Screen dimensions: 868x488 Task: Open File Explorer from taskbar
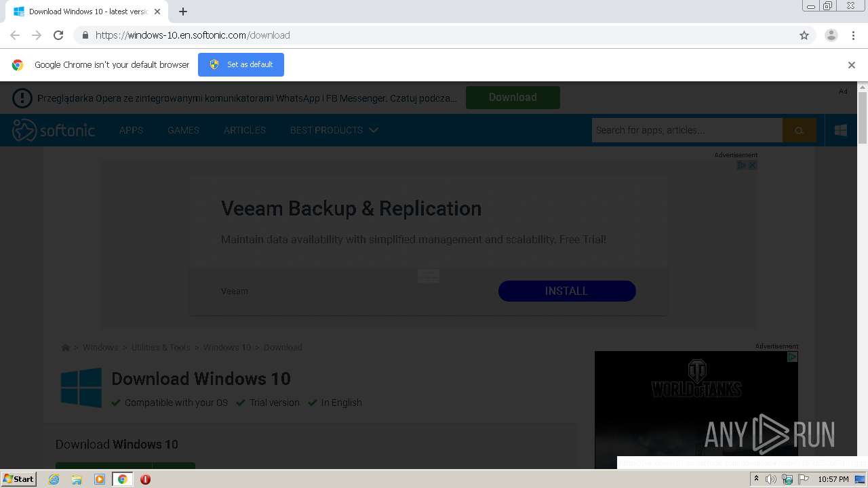point(77,479)
